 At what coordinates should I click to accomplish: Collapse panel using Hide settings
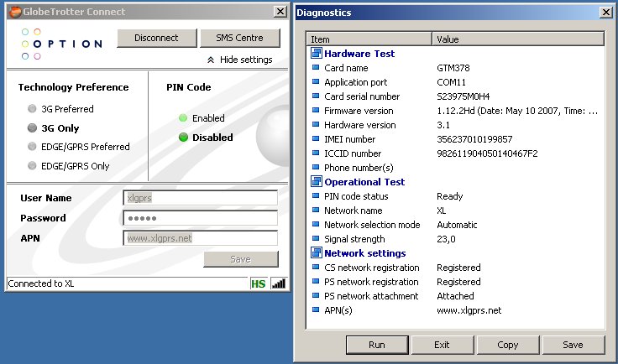point(239,60)
